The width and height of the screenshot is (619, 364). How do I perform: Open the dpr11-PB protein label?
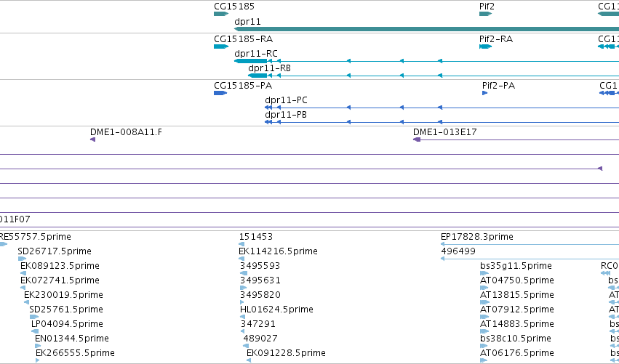(286, 115)
